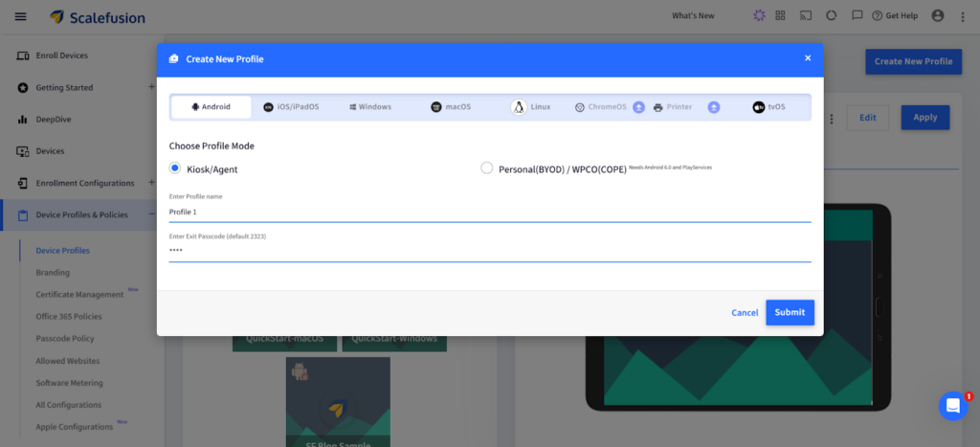980x447 pixels.
Task: Click the Get Help link text
Action: coord(902,15)
